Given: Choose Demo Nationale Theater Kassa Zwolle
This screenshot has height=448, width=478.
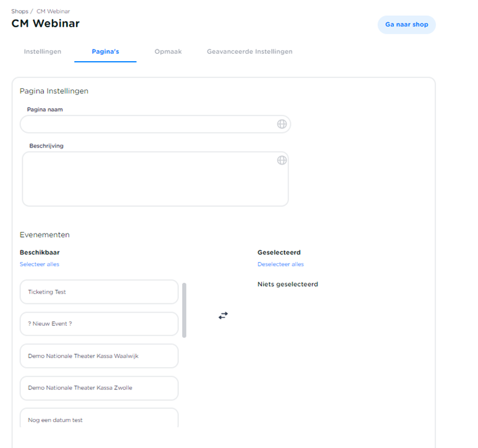Looking at the screenshot, I should (99, 388).
